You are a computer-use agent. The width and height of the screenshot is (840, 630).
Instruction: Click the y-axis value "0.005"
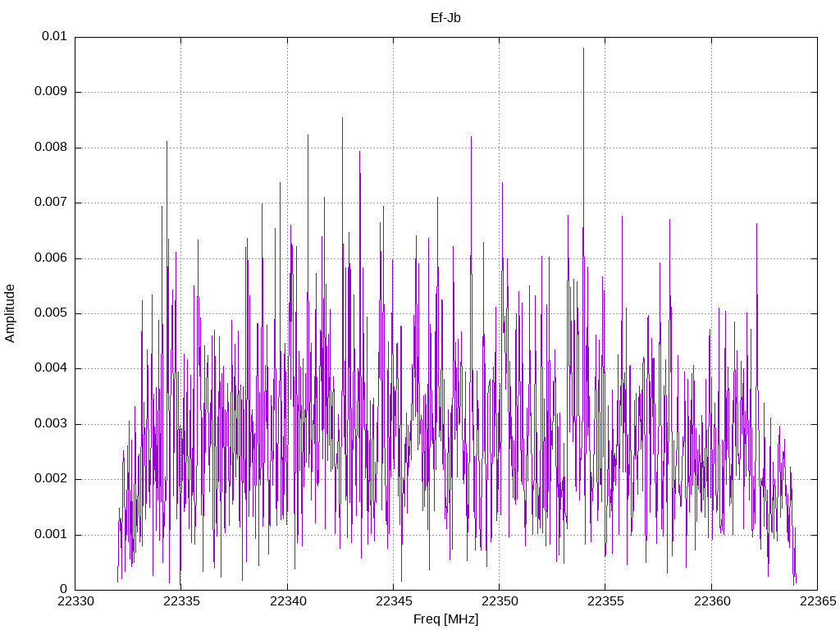[51, 313]
